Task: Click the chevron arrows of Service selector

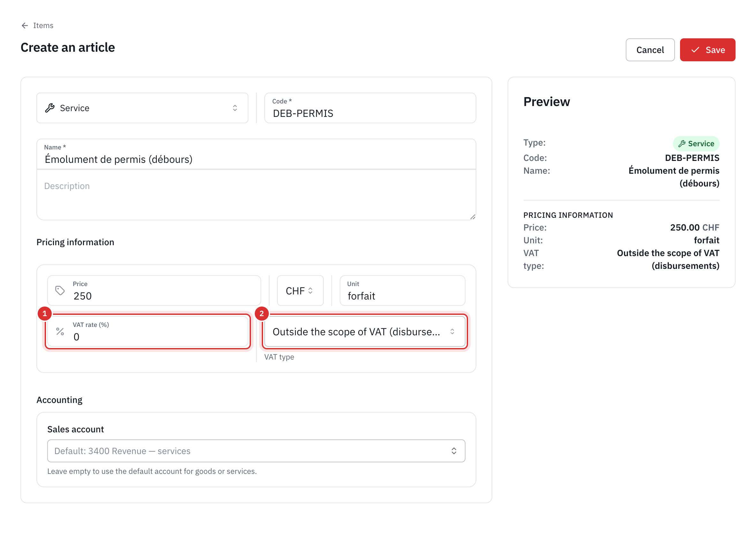Action: 235,108
